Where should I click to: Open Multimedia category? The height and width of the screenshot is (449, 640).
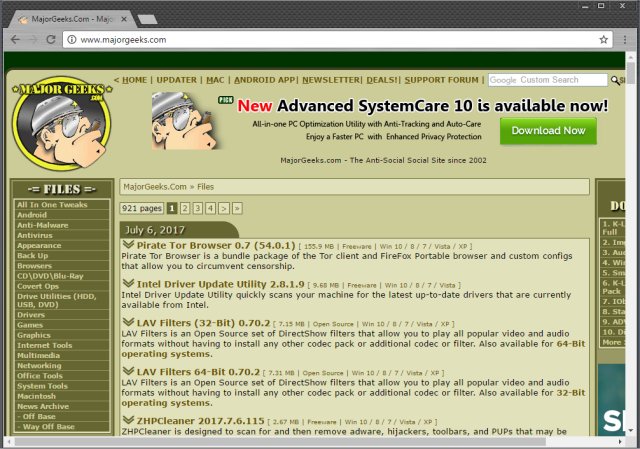point(62,356)
